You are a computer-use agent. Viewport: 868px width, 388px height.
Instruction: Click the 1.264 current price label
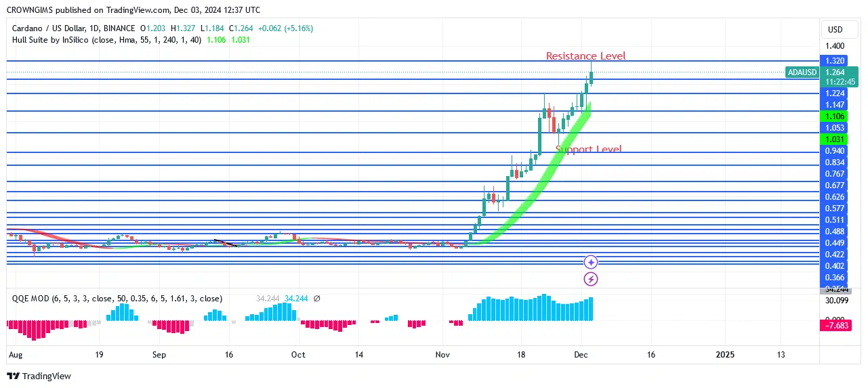pos(835,72)
